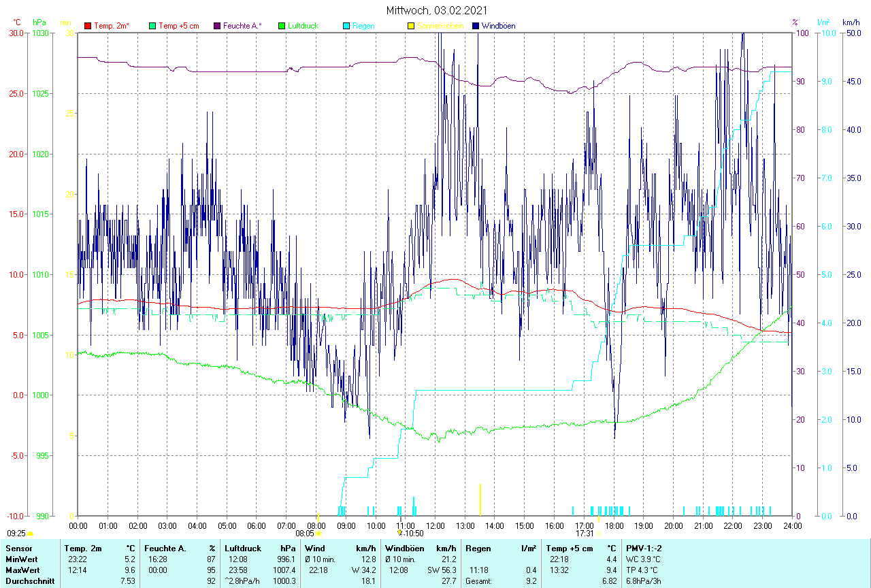Click the Wind column header
Viewport: 871px width, 588px height.
click(314, 548)
